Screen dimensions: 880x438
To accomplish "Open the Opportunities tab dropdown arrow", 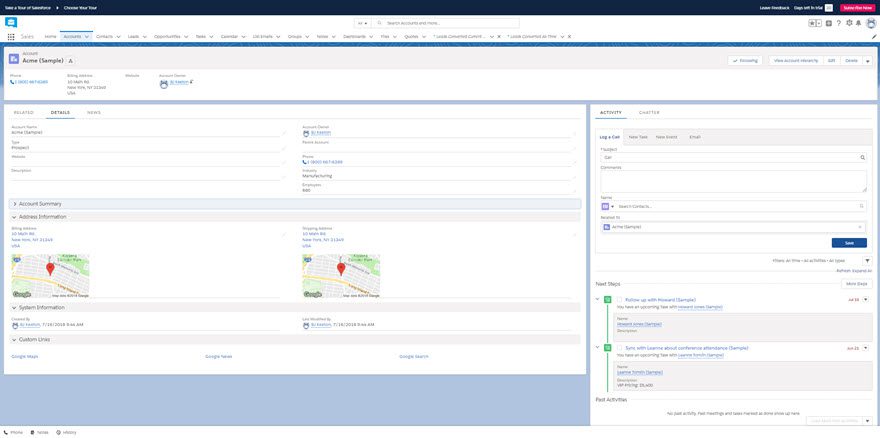I will (x=187, y=36).
